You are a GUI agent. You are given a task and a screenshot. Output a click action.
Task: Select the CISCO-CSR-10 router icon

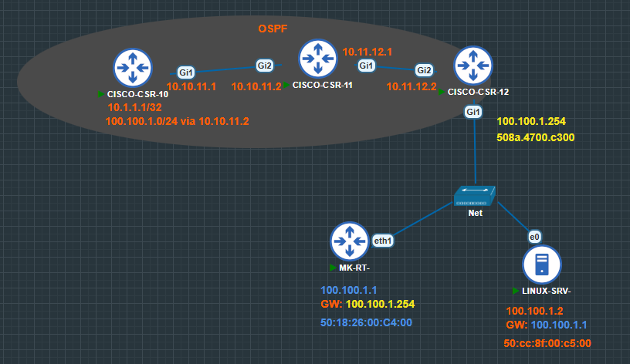pyautogui.click(x=133, y=68)
